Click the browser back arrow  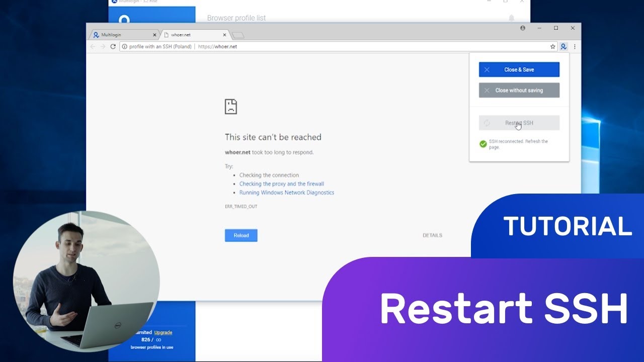(x=93, y=46)
